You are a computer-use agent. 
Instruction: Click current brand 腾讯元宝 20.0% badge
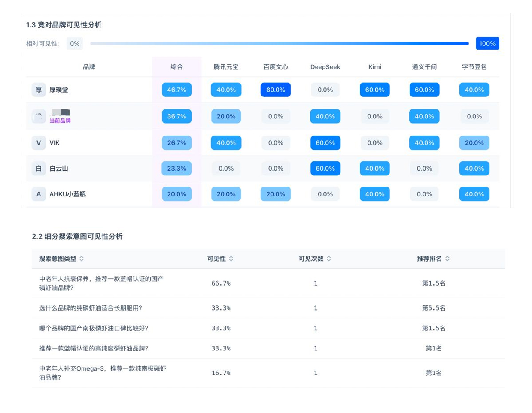click(x=226, y=116)
